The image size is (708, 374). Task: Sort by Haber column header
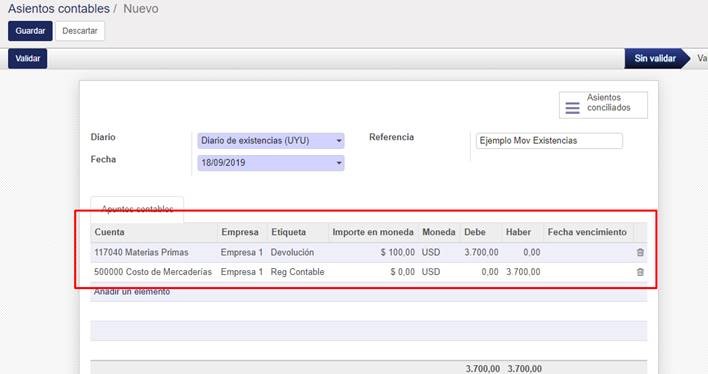point(518,232)
